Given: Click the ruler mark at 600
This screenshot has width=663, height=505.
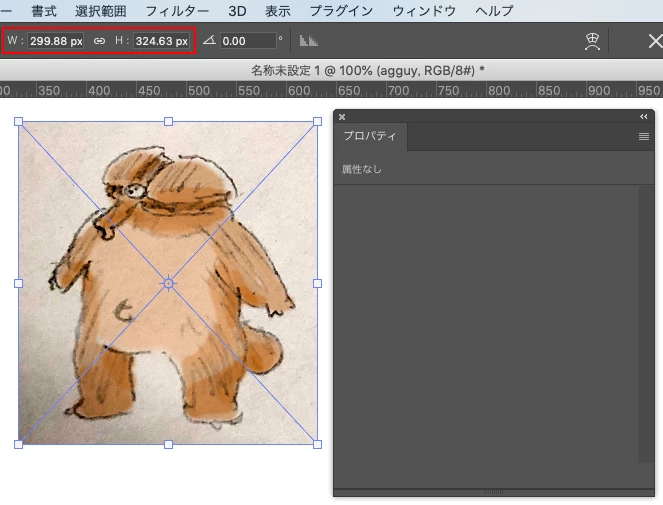Looking at the screenshot, I should pos(300,91).
